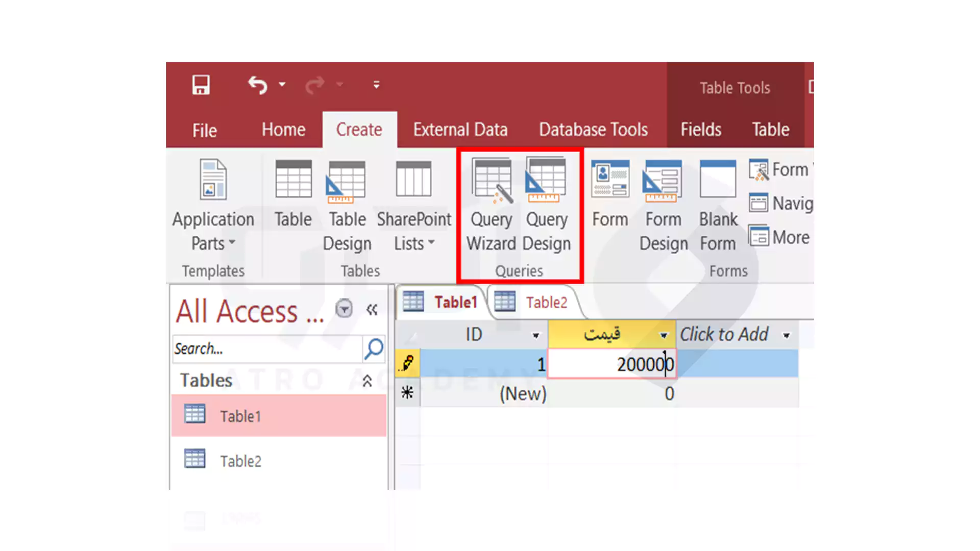Create a Blank Form
The width and height of the screenshot is (980, 551).
(x=718, y=206)
